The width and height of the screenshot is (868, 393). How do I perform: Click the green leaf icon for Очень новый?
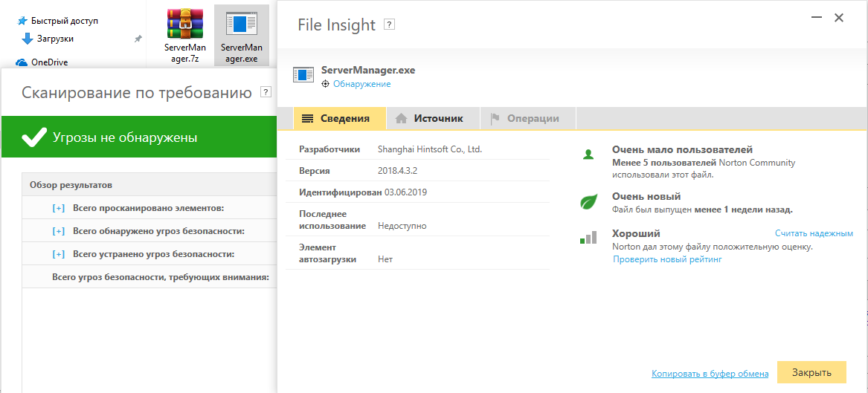coord(588,202)
